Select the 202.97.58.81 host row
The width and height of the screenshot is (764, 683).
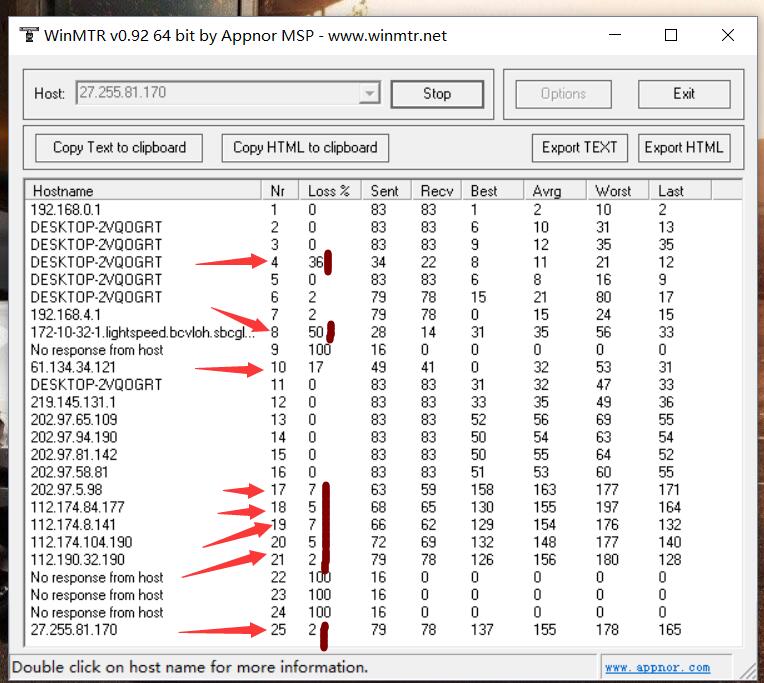point(383,472)
